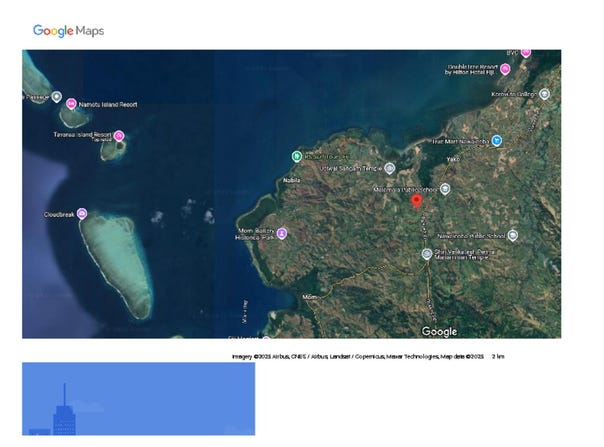Click the Mariamman Temple text label

point(465,254)
